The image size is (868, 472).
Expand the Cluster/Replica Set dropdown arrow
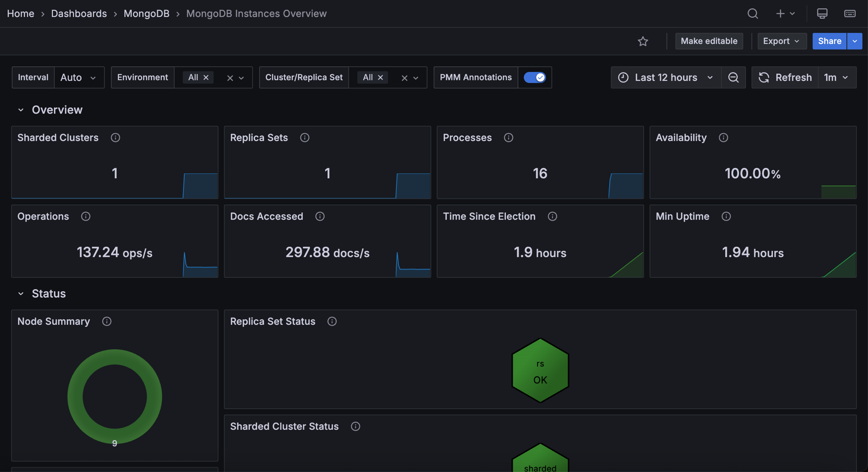click(416, 78)
